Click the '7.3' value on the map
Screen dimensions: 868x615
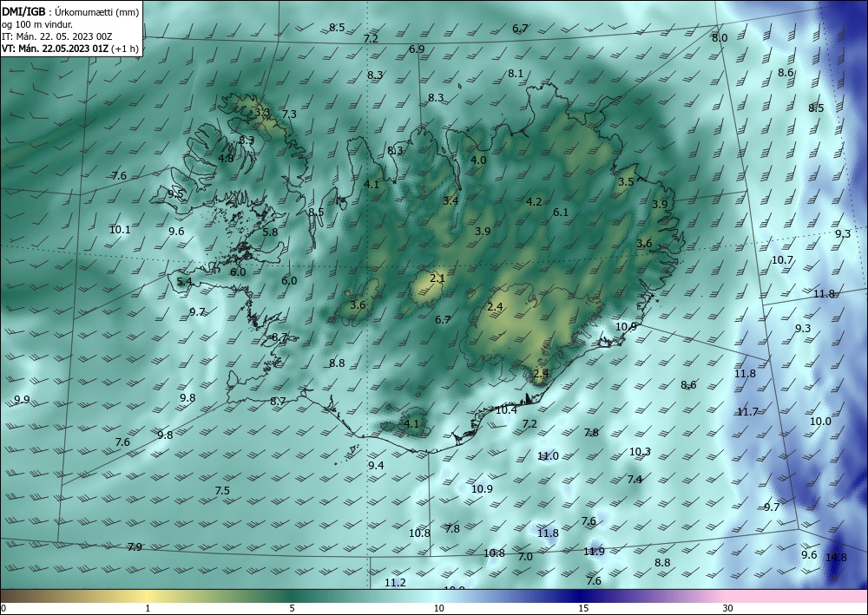click(x=290, y=114)
